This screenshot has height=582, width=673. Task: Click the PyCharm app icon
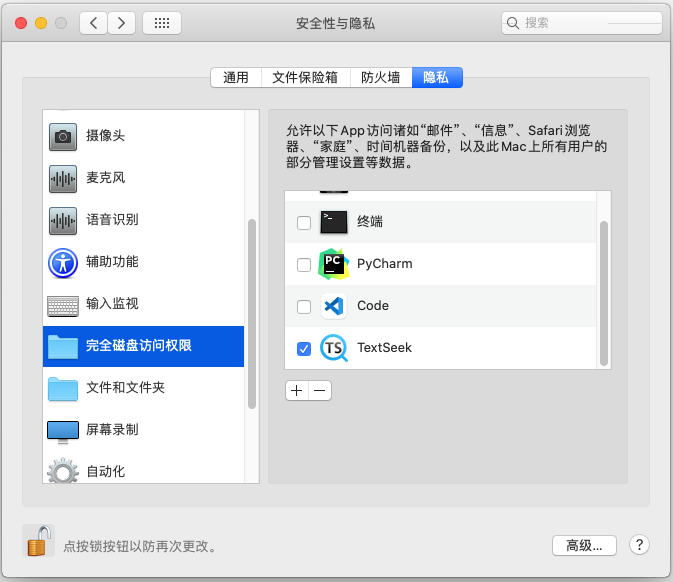pyautogui.click(x=333, y=264)
